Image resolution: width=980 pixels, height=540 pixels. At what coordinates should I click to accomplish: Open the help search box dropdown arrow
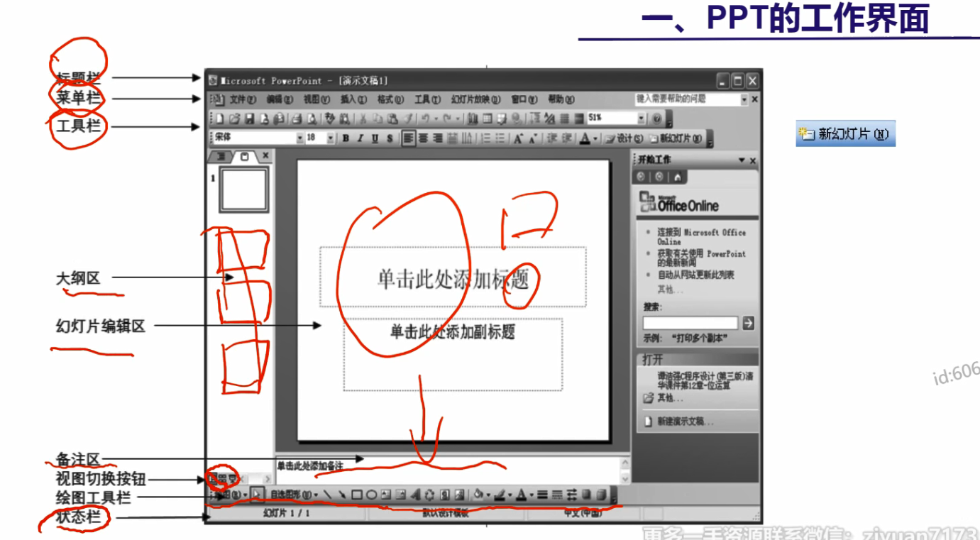pos(744,100)
